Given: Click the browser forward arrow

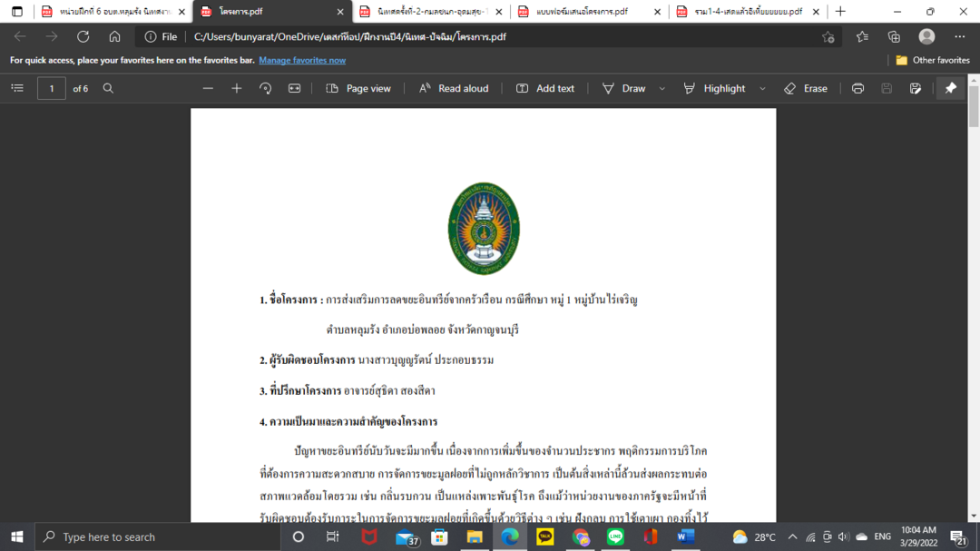Looking at the screenshot, I should point(51,37).
